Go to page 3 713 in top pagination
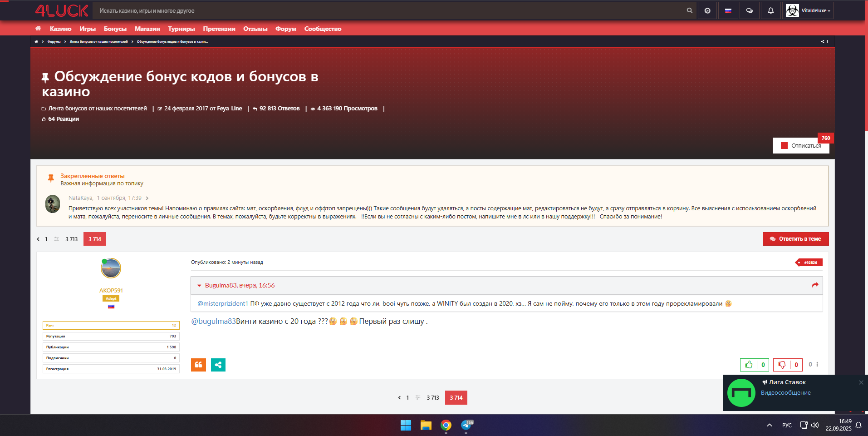The width and height of the screenshot is (868, 436). coord(71,239)
